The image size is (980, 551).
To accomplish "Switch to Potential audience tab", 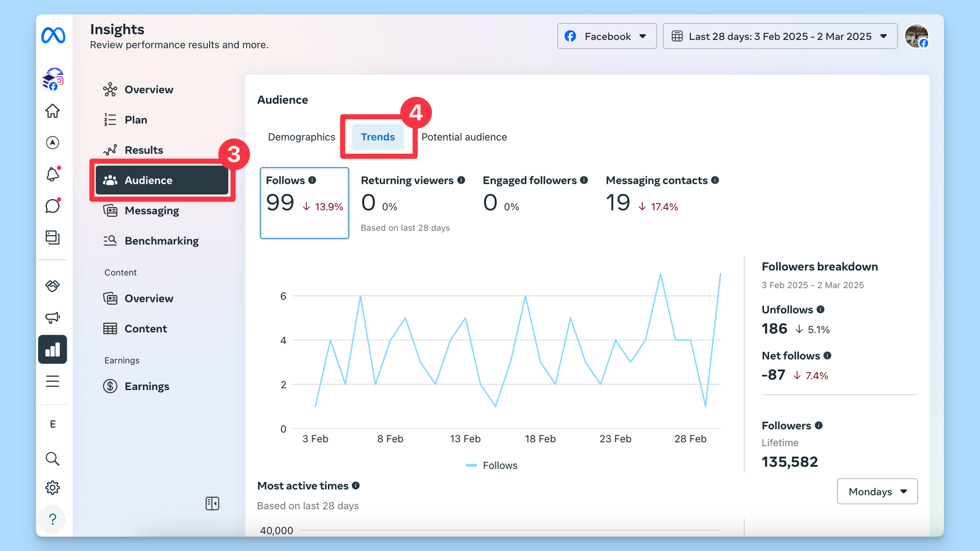I will point(464,137).
